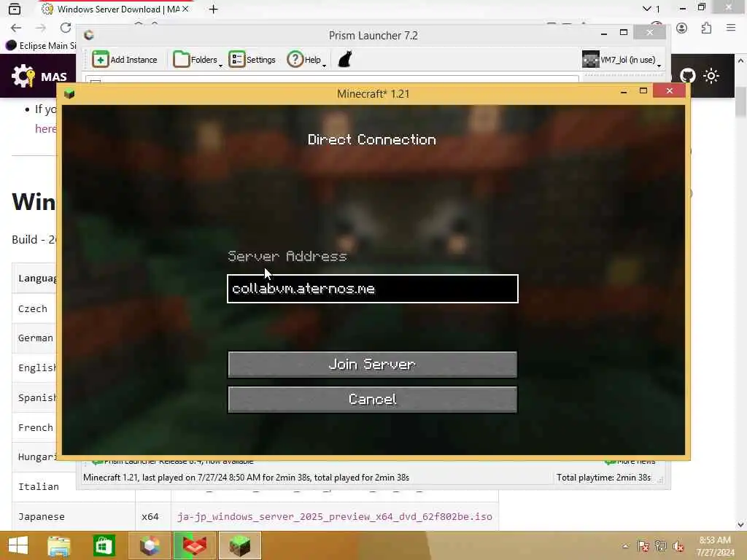Click Cancel in Direct Connection screen

[373, 399]
